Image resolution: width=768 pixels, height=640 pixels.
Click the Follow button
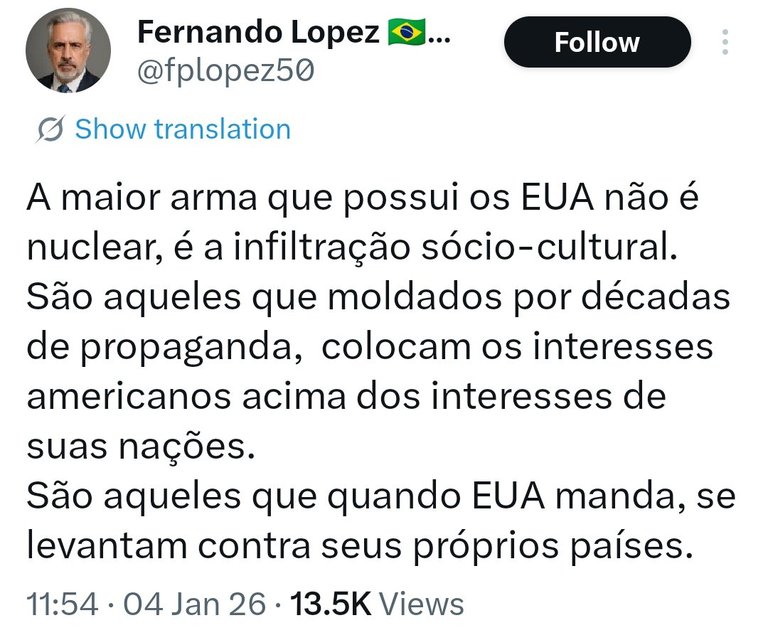[597, 43]
